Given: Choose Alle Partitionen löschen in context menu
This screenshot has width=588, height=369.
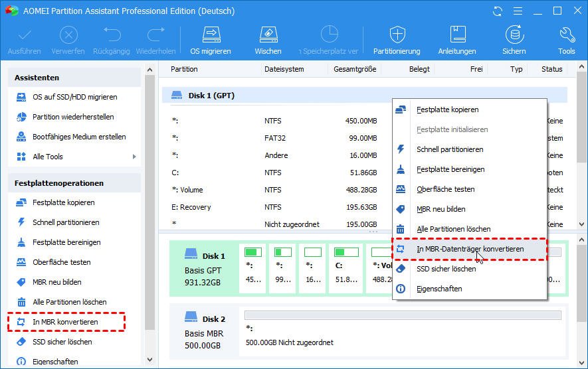Looking at the screenshot, I should pos(470,229).
